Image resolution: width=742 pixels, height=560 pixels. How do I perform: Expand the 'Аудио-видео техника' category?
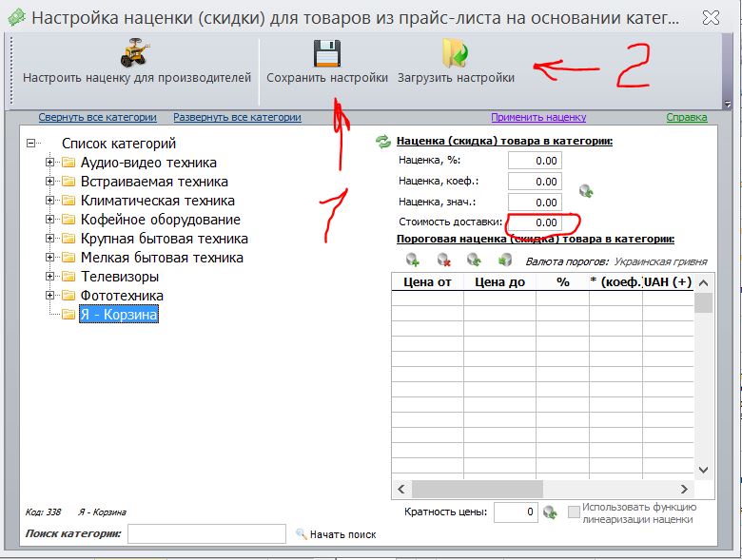49,163
